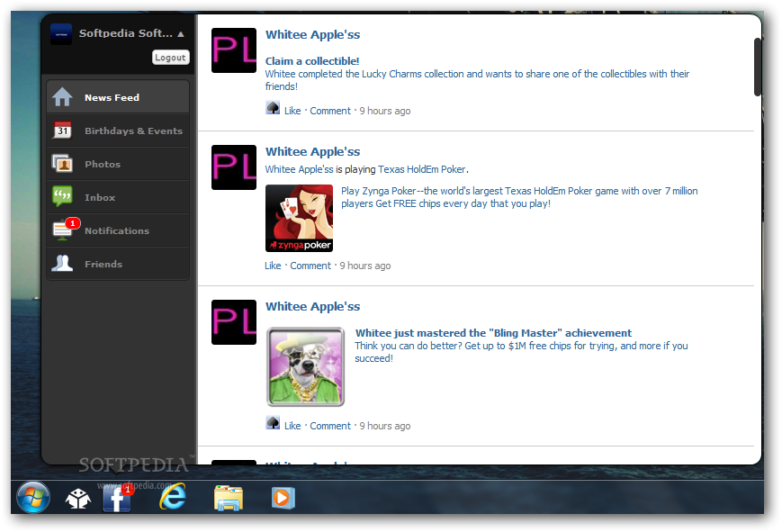Screen dimensions: 782x532
Task: Select the Inbox menu label
Action: pos(100,198)
